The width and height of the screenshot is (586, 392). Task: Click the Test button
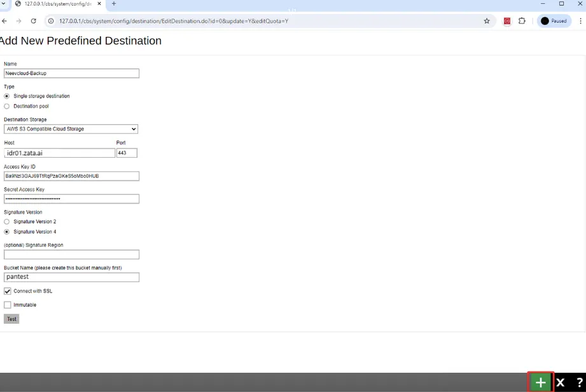pyautogui.click(x=11, y=319)
